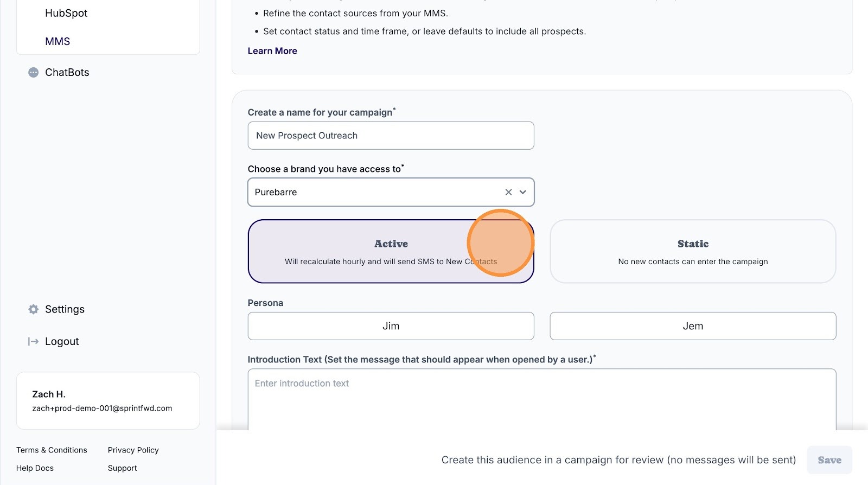The image size is (868, 485).
Task: Open the MMS menu item
Action: [58, 41]
